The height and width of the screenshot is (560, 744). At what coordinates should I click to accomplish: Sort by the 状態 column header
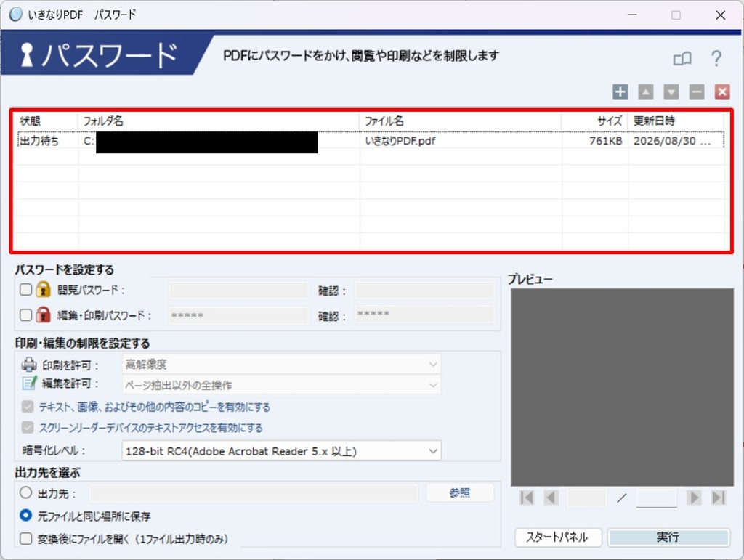click(46, 121)
